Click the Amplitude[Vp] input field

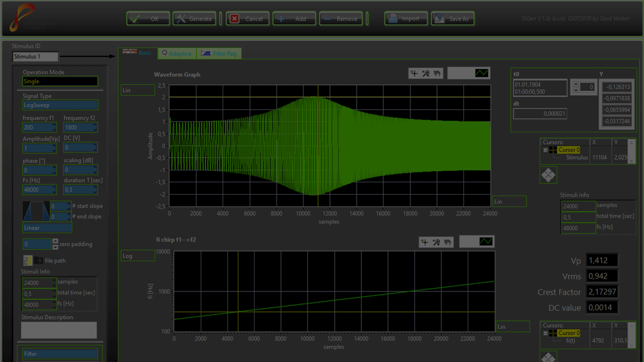pyautogui.click(x=40, y=148)
